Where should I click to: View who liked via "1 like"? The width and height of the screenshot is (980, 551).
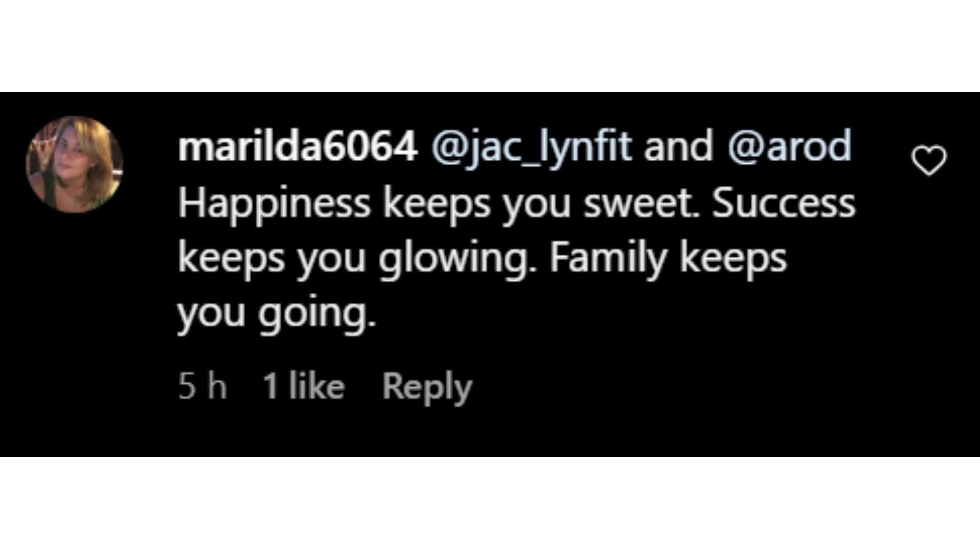(x=304, y=386)
